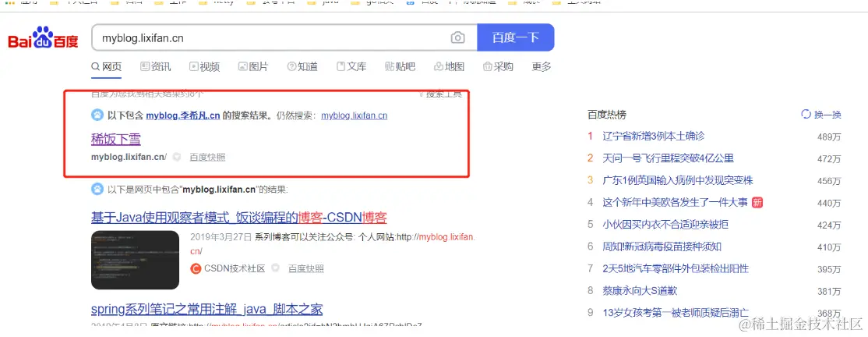Click the 489万 hot count
Image resolution: width=868 pixels, height=337 pixels.
pos(829,137)
